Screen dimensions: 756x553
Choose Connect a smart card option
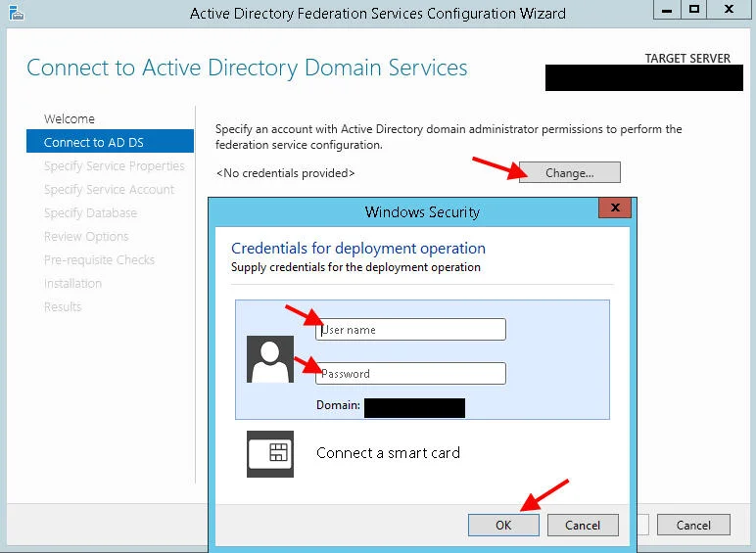[388, 453]
